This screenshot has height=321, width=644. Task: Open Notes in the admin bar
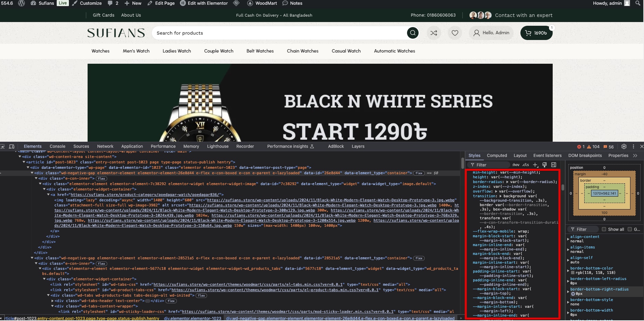coord(292,3)
